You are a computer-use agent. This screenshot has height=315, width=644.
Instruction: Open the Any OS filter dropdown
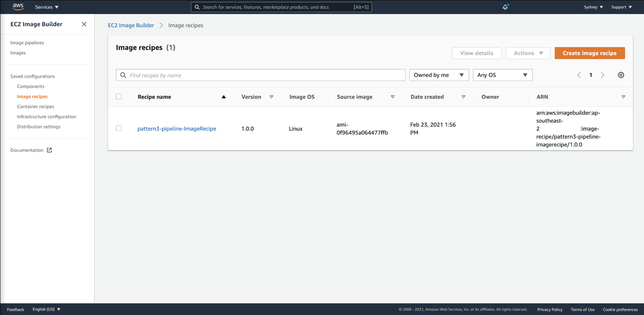tap(502, 75)
